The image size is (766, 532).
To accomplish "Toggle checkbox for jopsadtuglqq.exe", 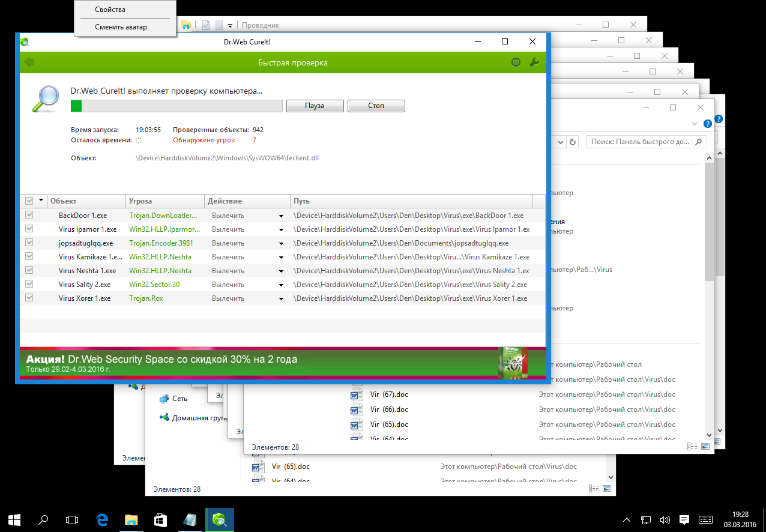I will pos(29,243).
